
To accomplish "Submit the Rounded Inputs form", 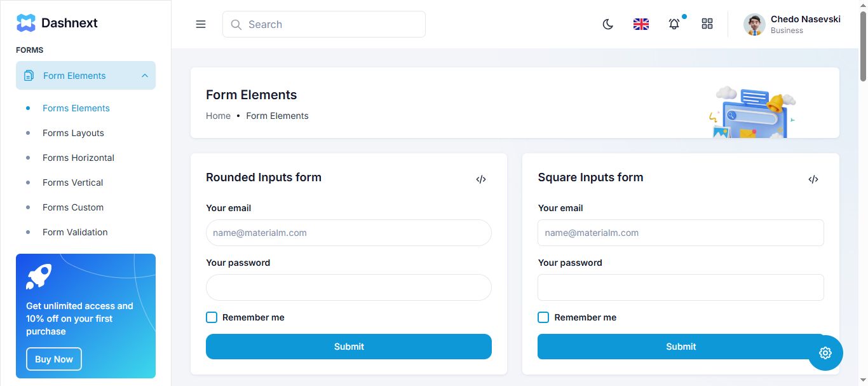I will coord(349,347).
